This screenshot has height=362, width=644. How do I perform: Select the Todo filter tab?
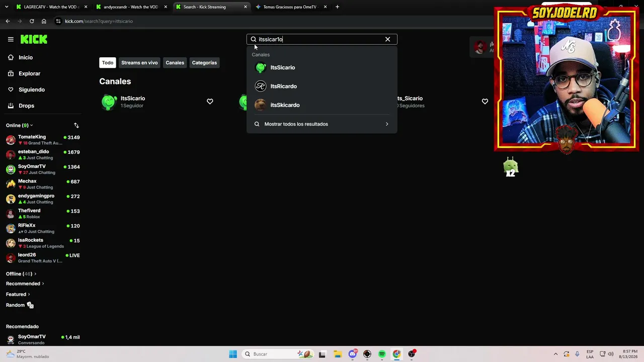(x=108, y=63)
